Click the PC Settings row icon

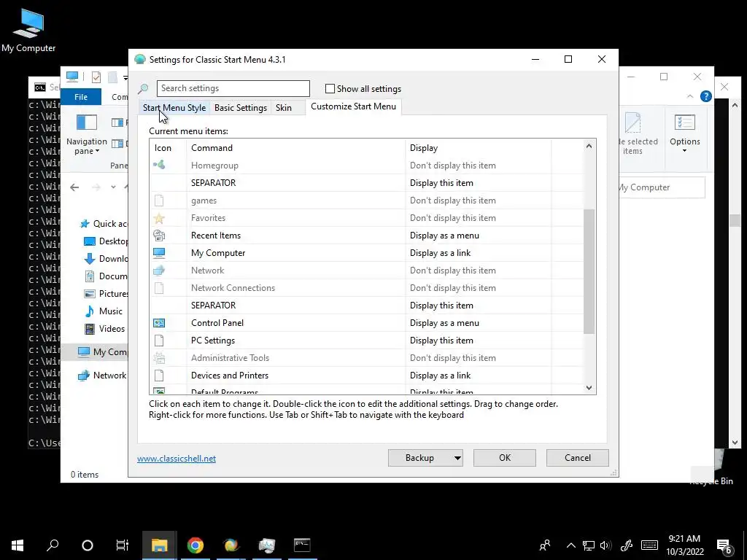click(x=159, y=341)
